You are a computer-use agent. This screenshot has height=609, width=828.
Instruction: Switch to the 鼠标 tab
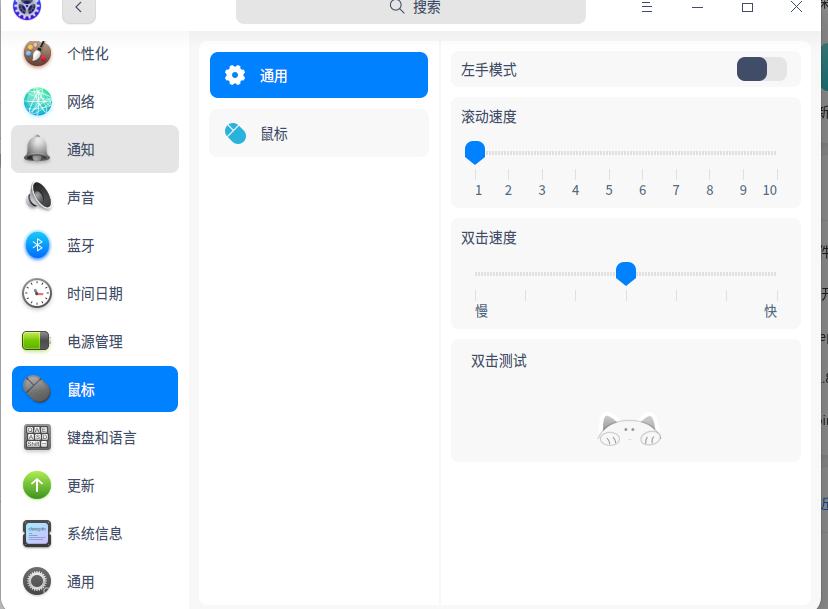(318, 133)
